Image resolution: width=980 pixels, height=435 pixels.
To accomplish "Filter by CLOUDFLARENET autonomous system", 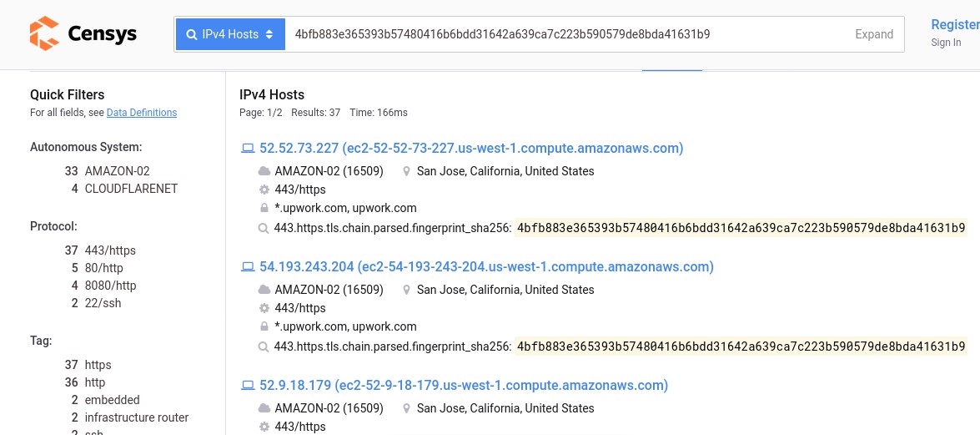I will pyautogui.click(x=131, y=189).
